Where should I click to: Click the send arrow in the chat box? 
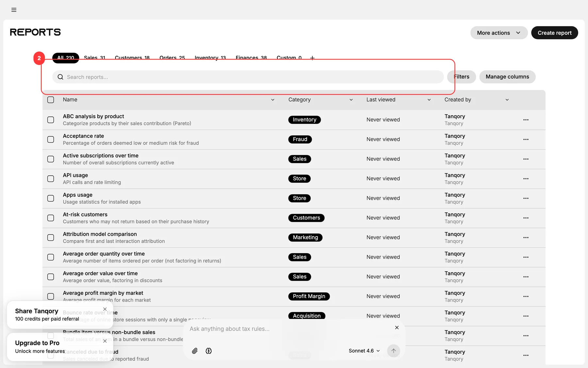click(394, 351)
